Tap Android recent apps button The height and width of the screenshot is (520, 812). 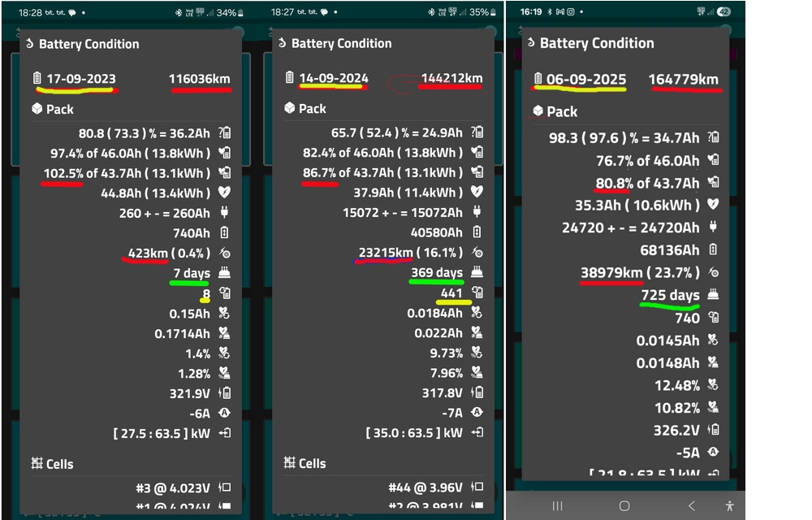[x=557, y=505]
